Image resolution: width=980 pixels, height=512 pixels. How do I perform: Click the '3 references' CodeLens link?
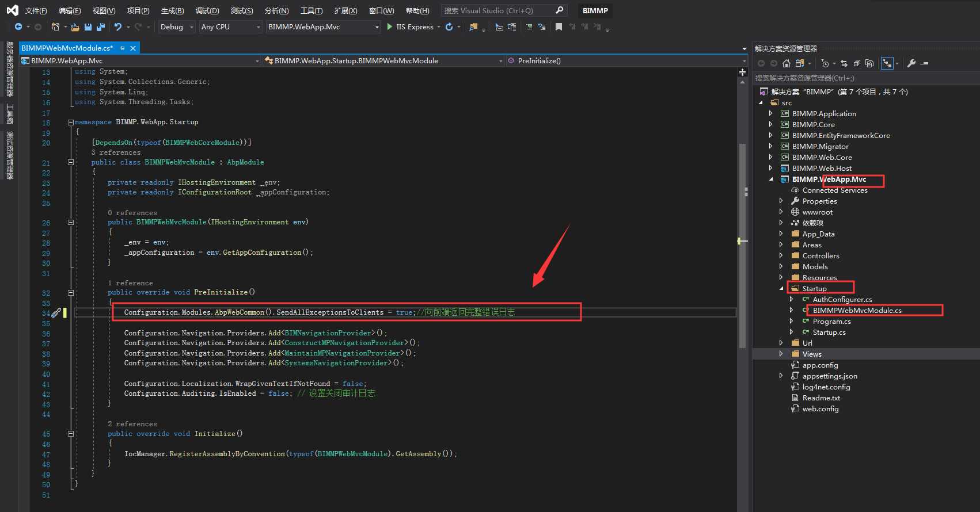[x=116, y=152]
